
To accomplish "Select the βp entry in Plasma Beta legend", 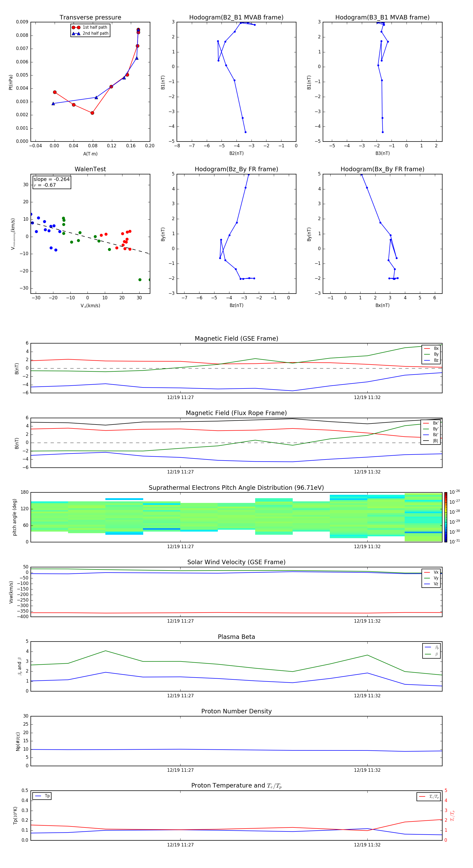I will coord(431,647).
